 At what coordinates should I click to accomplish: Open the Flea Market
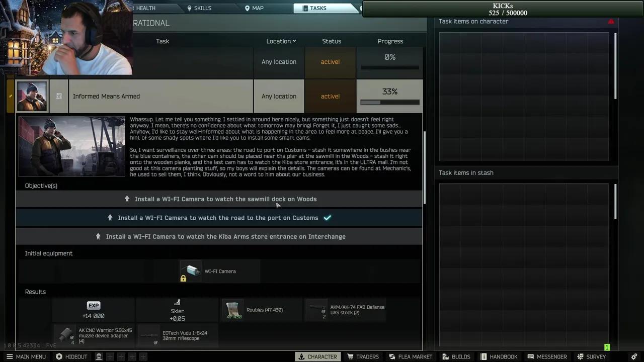pyautogui.click(x=411, y=356)
